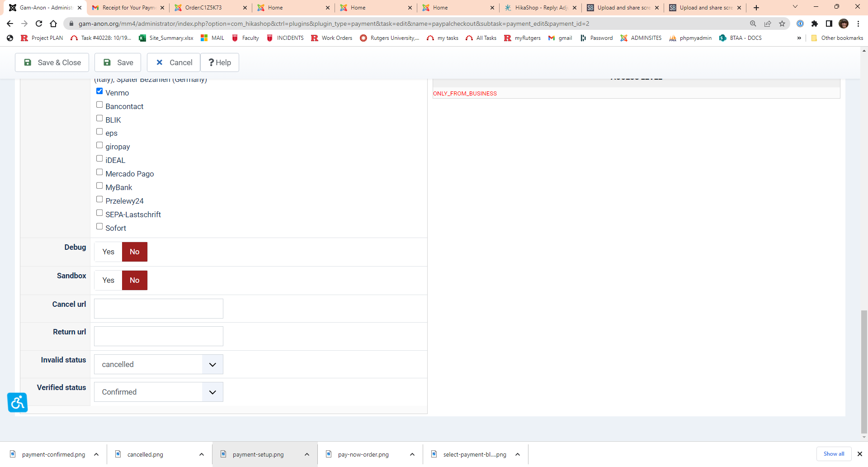Click the Return url input field
The height and width of the screenshot is (467, 868).
pos(159,336)
